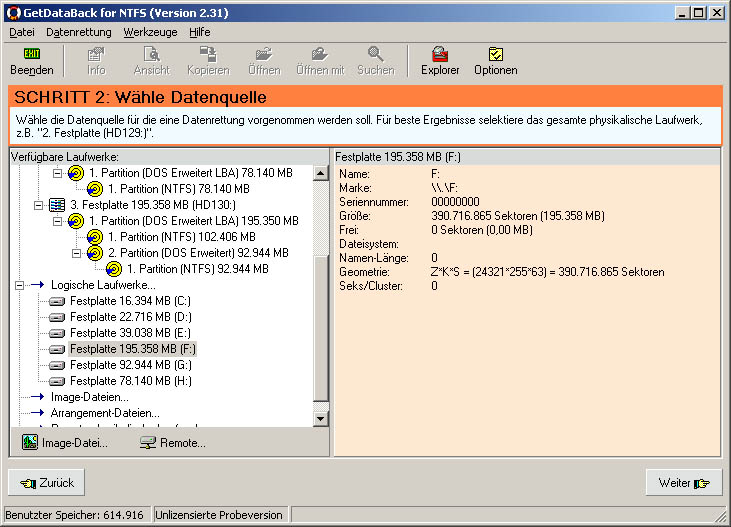This screenshot has height=527, width=731.
Task: Click the Info toolbar icon
Action: (96, 54)
